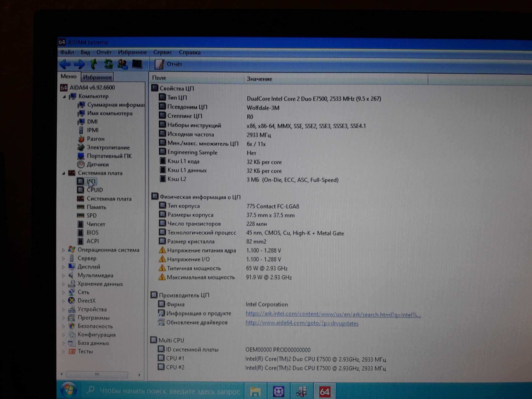Select the DMI tree item
This screenshot has width=532, height=399.
(88, 122)
